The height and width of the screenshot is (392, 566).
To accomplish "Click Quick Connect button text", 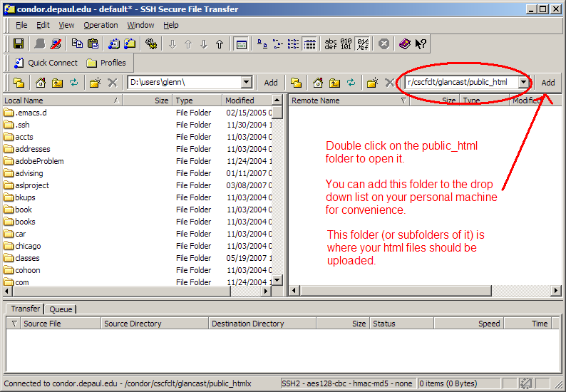I will (x=53, y=63).
